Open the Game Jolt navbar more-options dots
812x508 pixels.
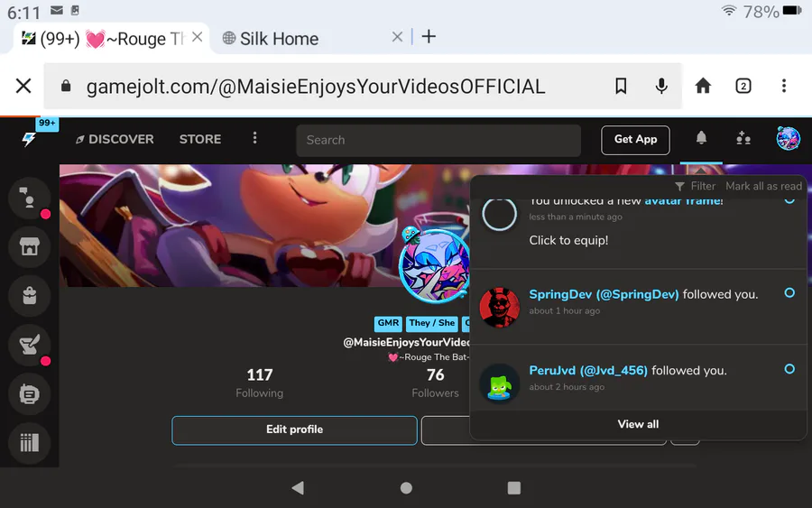pyautogui.click(x=254, y=138)
